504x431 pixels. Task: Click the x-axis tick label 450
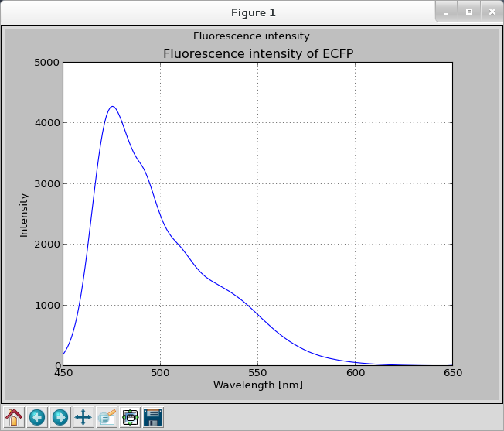(x=63, y=373)
